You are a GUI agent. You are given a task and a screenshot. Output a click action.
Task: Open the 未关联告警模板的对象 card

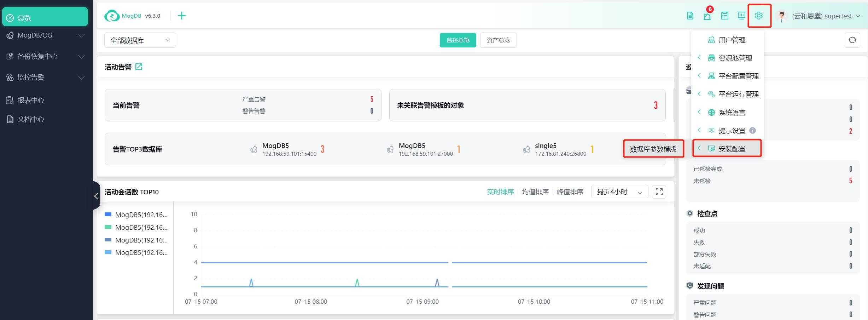[527, 105]
